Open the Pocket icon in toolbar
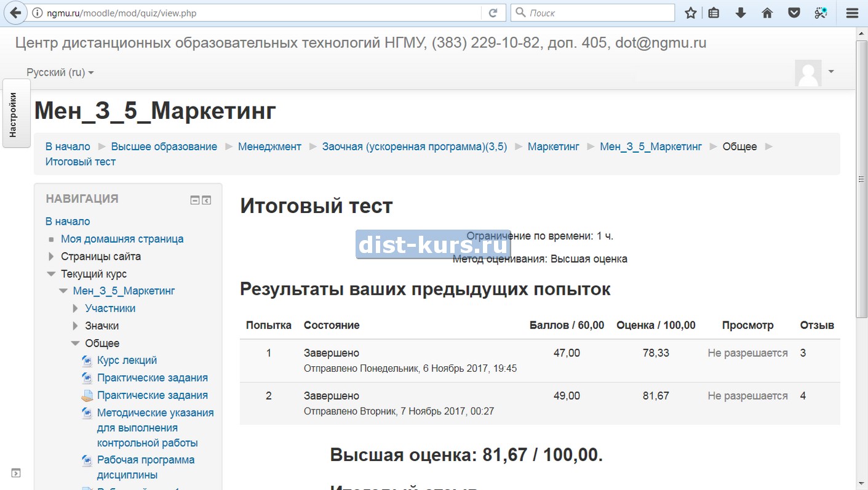 click(794, 13)
